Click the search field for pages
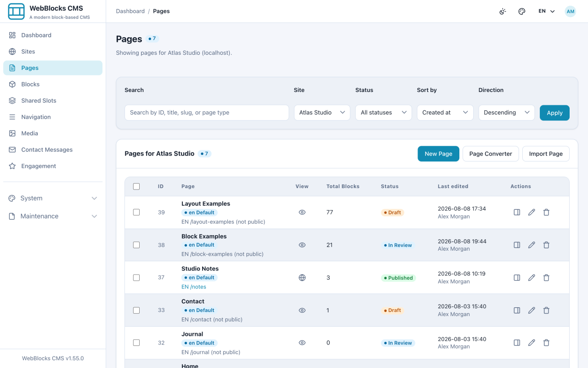 tap(207, 113)
